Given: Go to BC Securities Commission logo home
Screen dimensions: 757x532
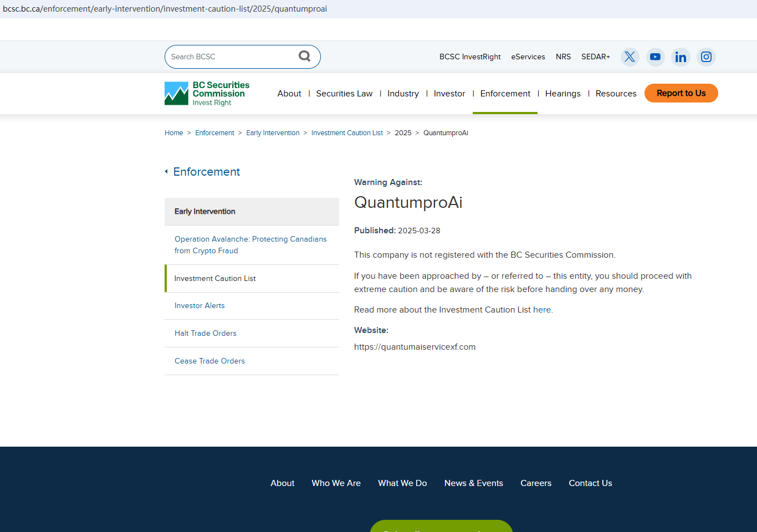Looking at the screenshot, I should pos(207,94).
